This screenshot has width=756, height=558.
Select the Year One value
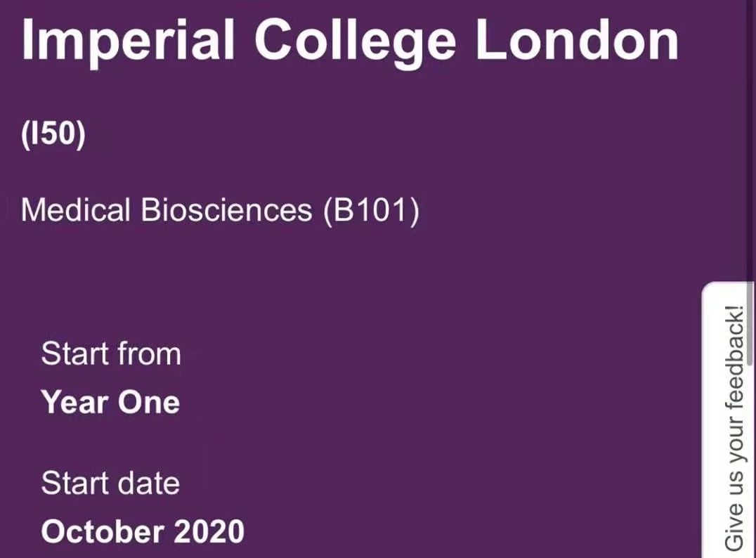pos(110,403)
